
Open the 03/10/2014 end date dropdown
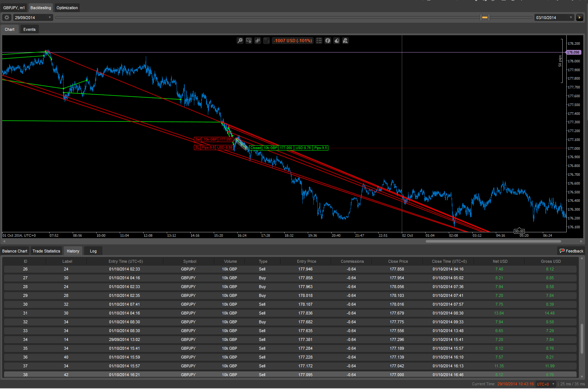[554, 18]
